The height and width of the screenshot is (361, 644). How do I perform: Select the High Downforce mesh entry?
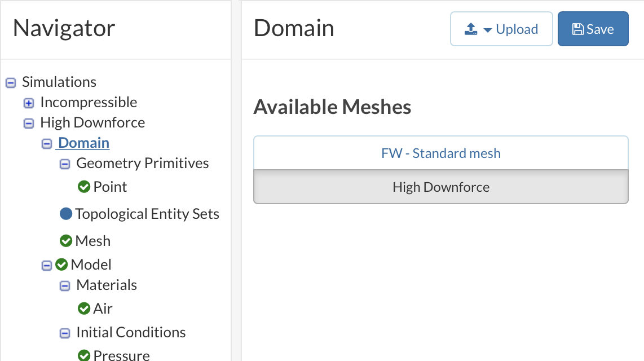(440, 187)
